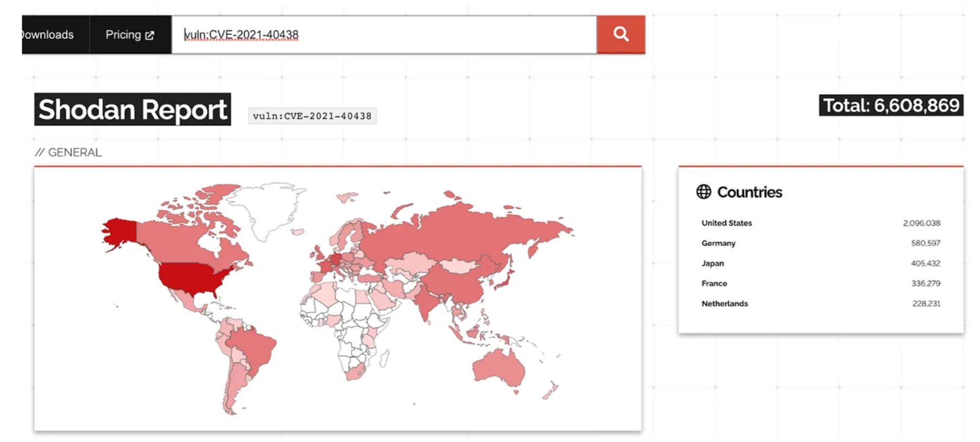Click the Countries panel heading
Viewport: 980px width, 442px height.
[x=749, y=192]
